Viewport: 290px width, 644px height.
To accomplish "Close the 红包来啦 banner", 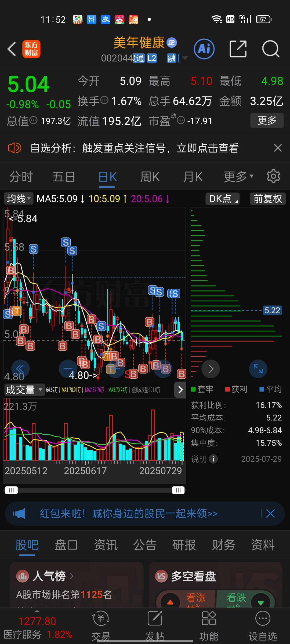I will 270,514.
